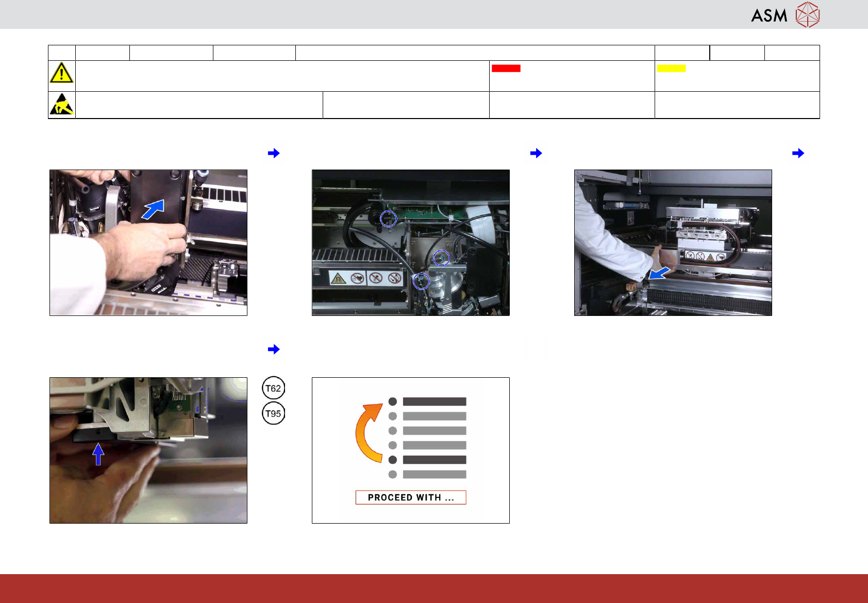Open the photo with the upward blue arrow
Screen dimensions: 868x603
[148, 450]
